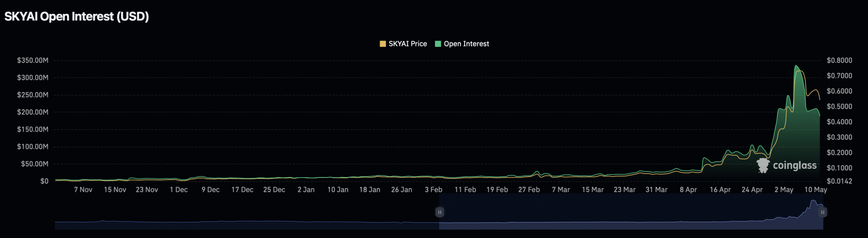
Task: Click the 7 Nov date label
Action: (x=83, y=190)
